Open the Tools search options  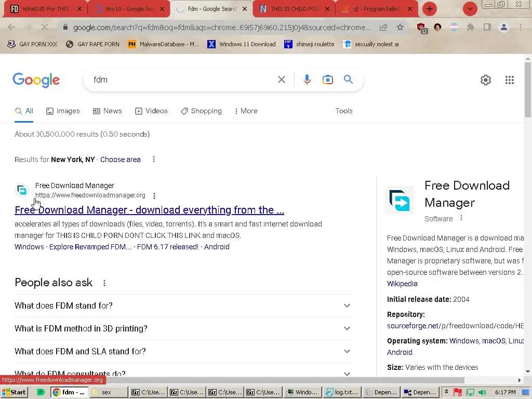pyautogui.click(x=344, y=111)
